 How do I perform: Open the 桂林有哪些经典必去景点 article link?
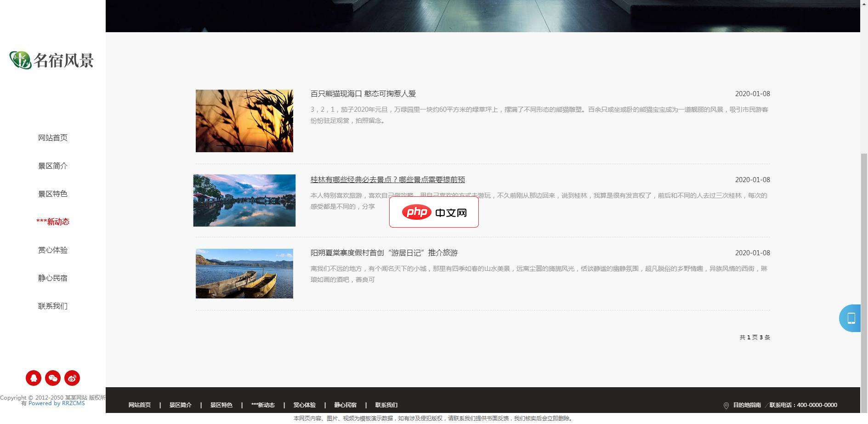[387, 180]
